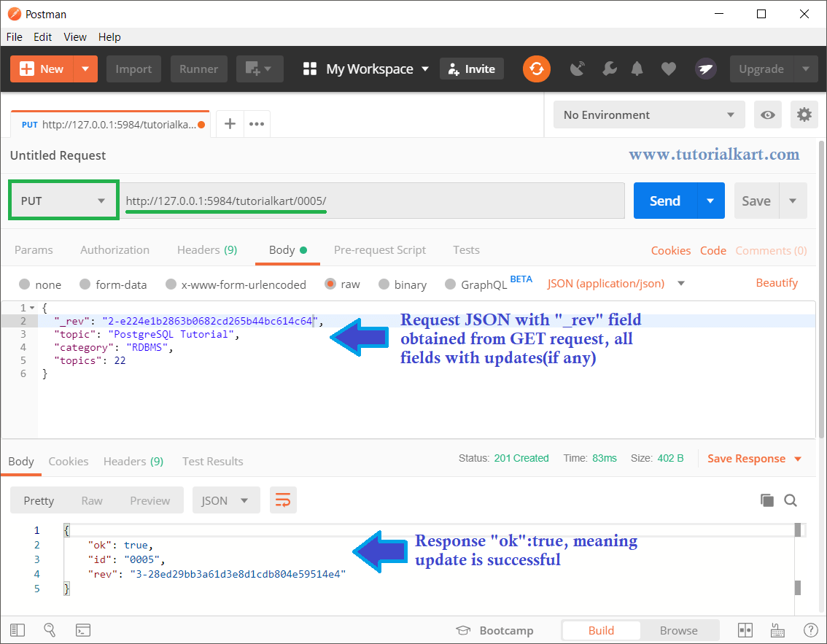827x644 pixels.
Task: Click the Send button
Action: pos(664,200)
